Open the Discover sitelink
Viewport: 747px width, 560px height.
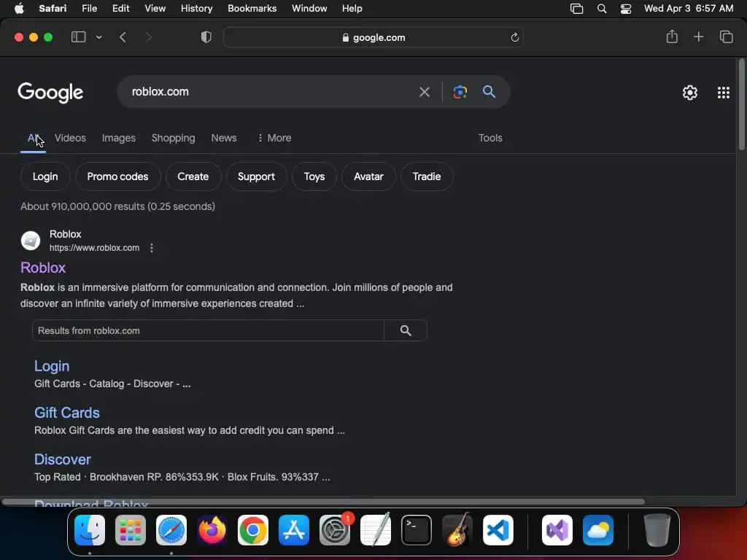pyautogui.click(x=63, y=459)
